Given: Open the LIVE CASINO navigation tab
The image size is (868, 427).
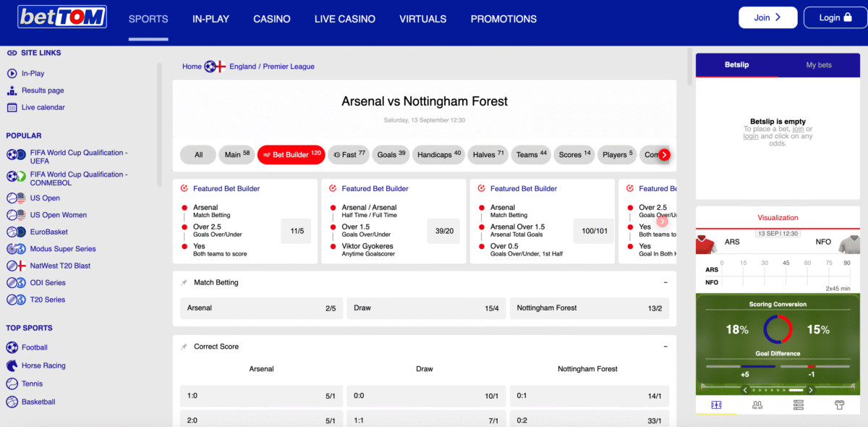Looking at the screenshot, I should pos(345,19).
